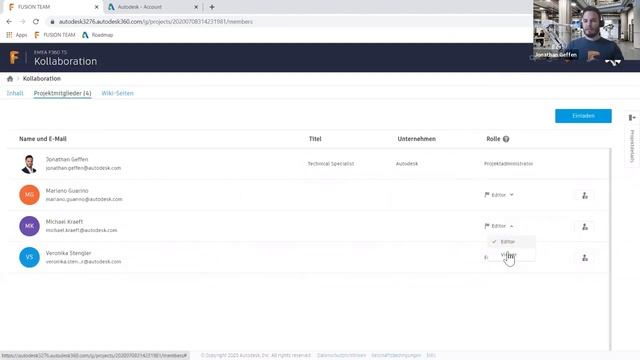Screen dimensions: 640x360
Task: Close the Autodesk - Account browser tab
Action: point(196,7)
